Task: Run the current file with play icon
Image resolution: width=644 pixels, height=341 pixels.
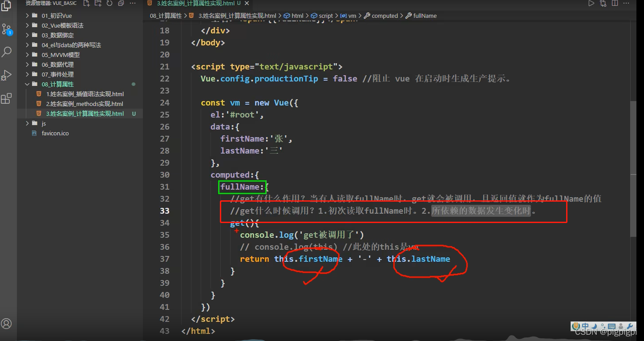Action: [591, 3]
